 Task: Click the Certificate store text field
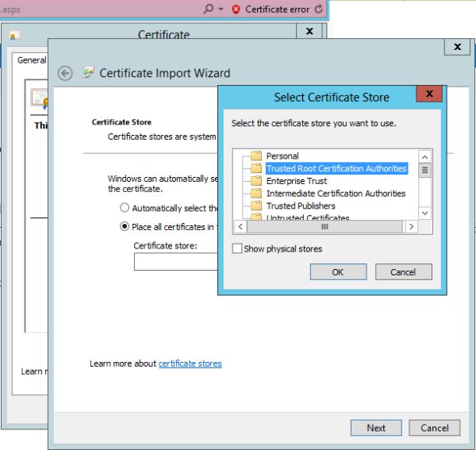(176, 262)
